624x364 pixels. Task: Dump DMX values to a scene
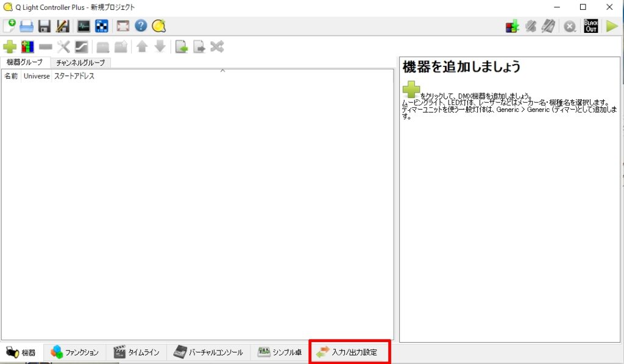click(512, 27)
